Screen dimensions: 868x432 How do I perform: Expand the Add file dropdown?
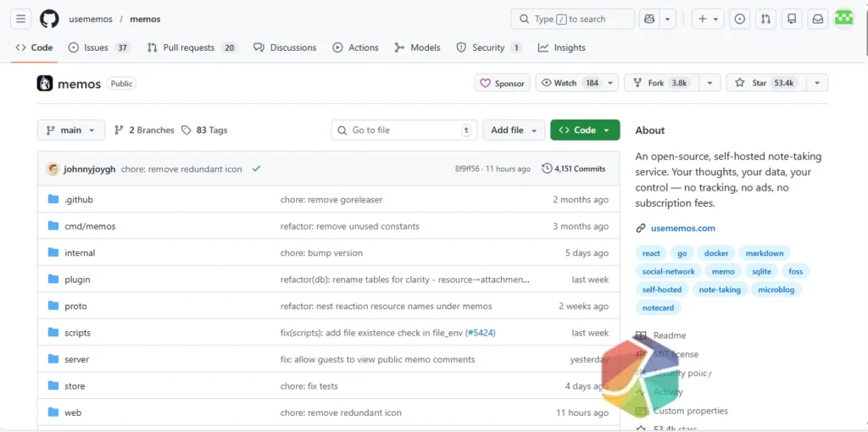(x=515, y=130)
